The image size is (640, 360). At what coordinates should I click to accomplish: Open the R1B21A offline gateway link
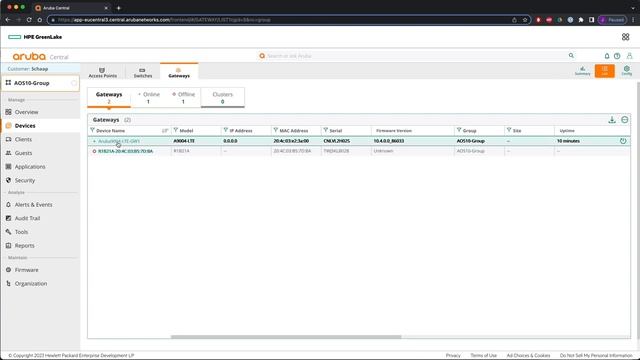coord(125,151)
